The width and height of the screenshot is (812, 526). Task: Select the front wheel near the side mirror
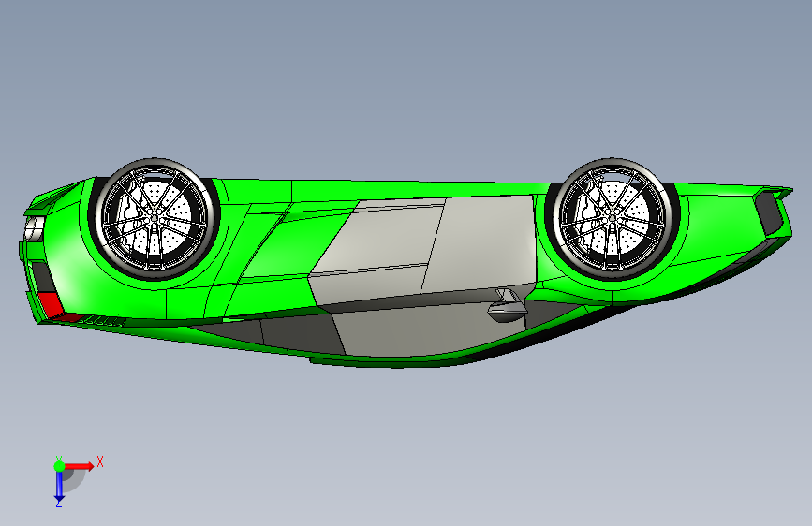tap(612, 219)
